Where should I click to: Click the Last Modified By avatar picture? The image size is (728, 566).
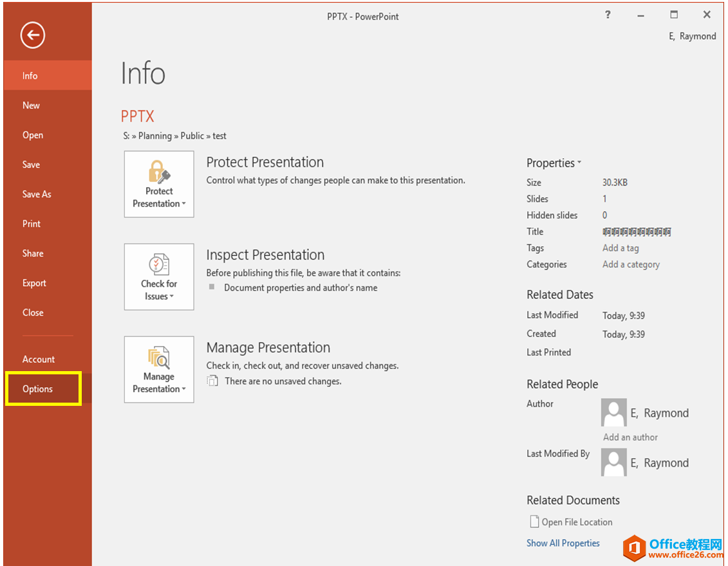[613, 462]
